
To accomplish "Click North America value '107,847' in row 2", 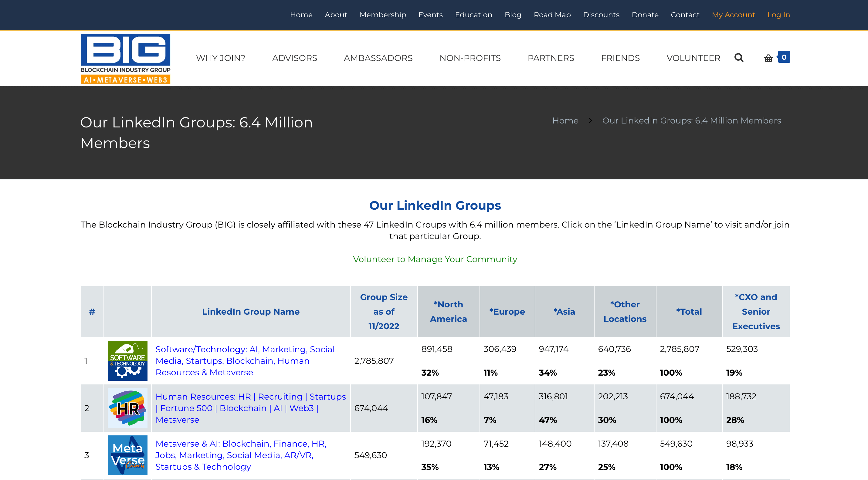I will point(436,397).
